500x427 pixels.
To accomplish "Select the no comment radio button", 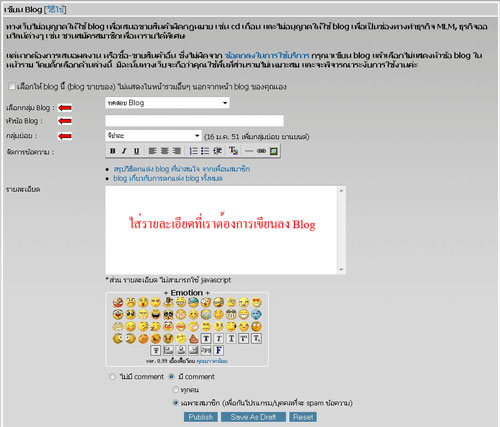I will pos(112,377).
